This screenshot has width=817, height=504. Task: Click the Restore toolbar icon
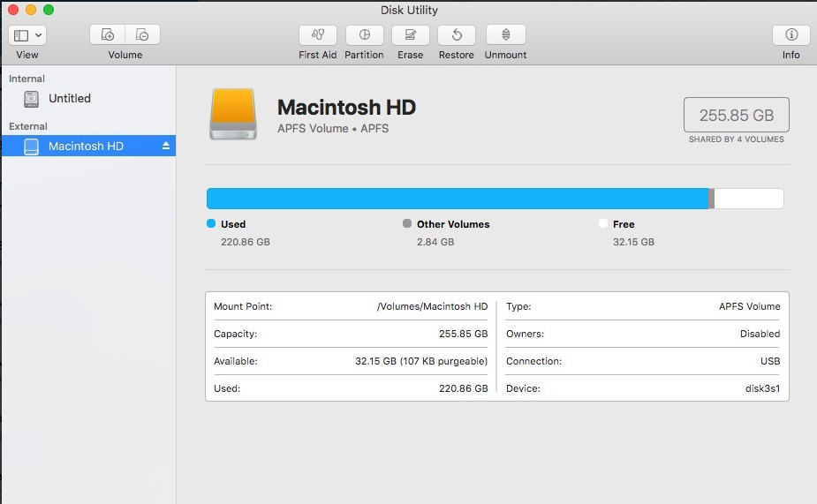pyautogui.click(x=457, y=35)
